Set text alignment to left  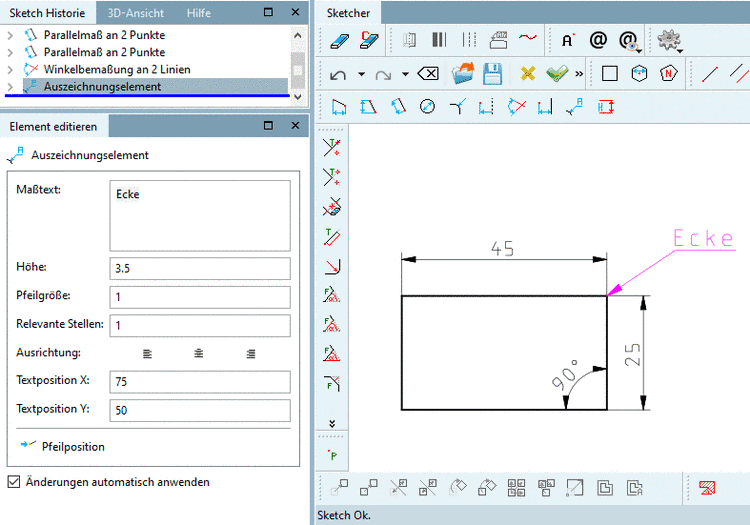point(148,354)
